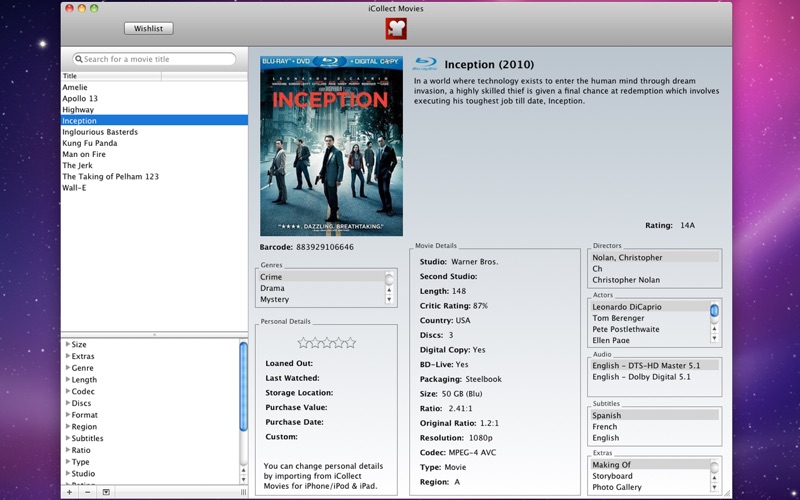The height and width of the screenshot is (500, 800).
Task: Click the movie title search field
Action: coord(154,59)
